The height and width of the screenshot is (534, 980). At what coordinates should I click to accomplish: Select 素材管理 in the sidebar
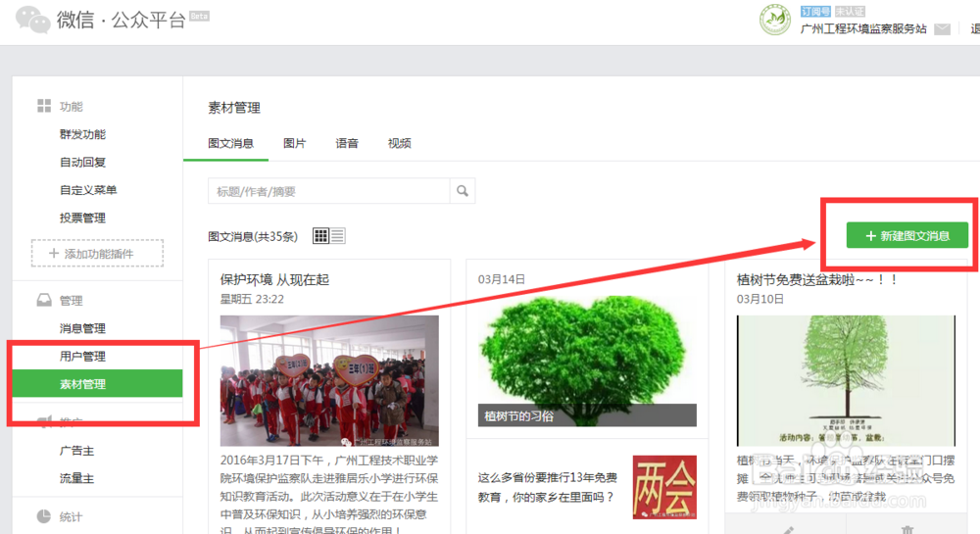(x=97, y=383)
